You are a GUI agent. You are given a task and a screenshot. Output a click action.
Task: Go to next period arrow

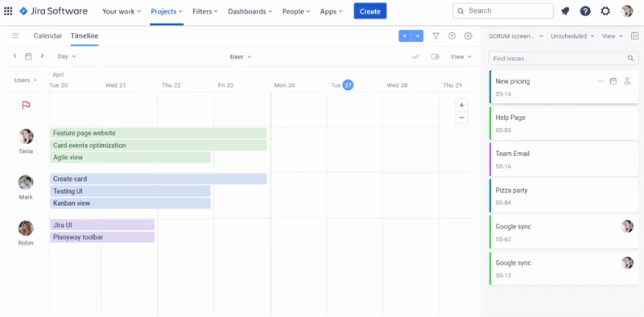pyautogui.click(x=42, y=56)
